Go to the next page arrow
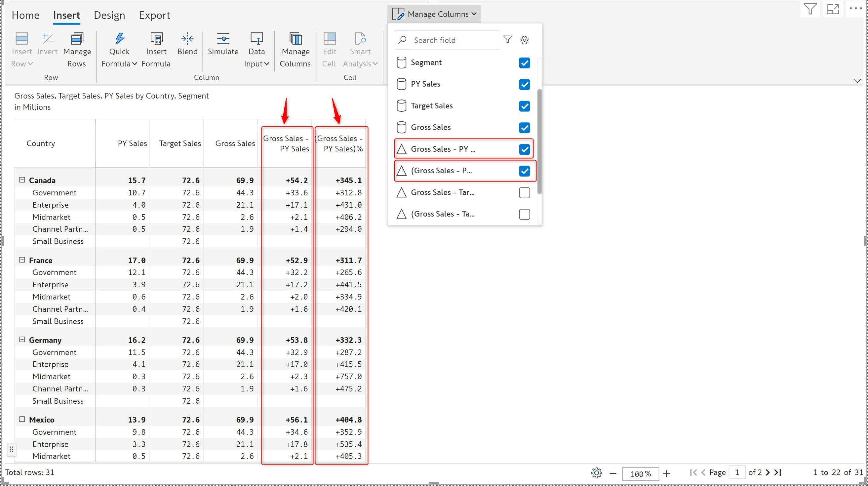This screenshot has width=868, height=486. click(768, 472)
